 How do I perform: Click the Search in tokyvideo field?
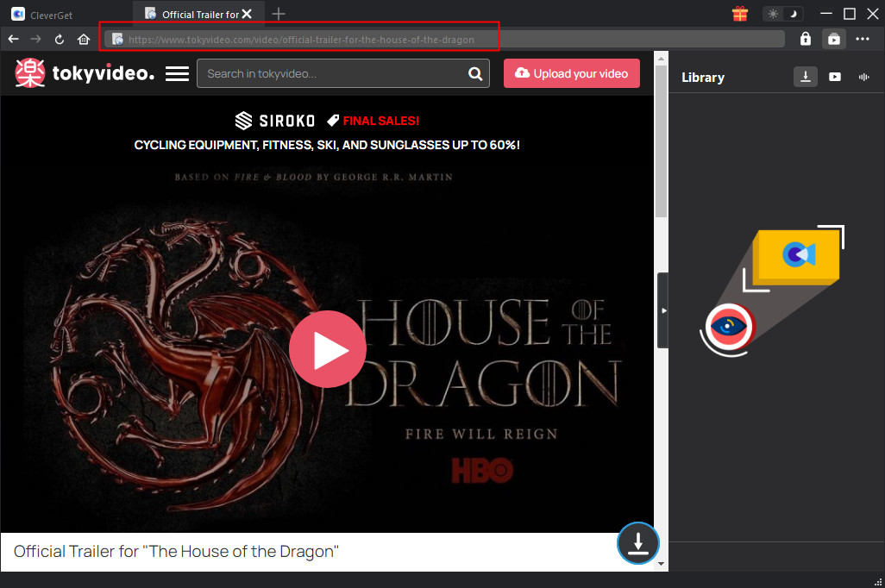point(332,73)
